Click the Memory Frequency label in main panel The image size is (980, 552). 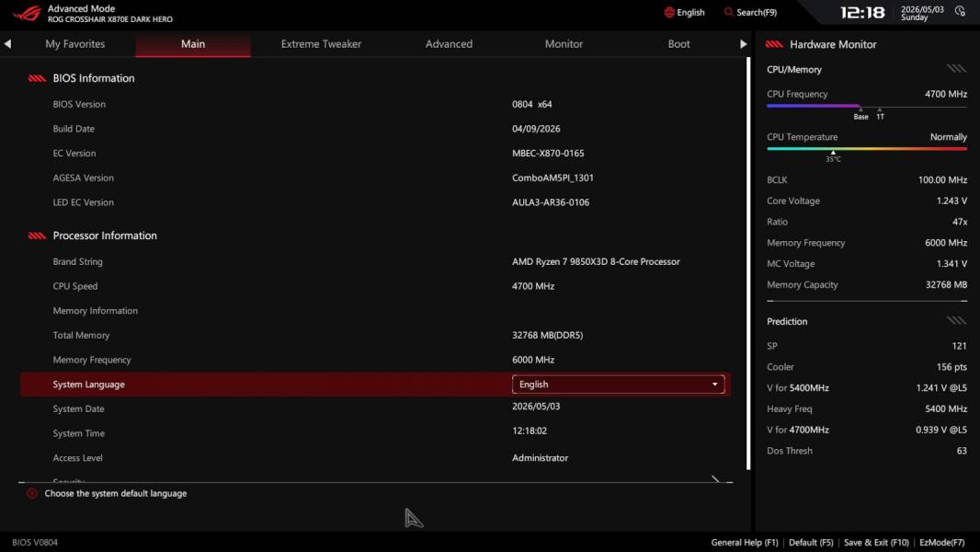(x=92, y=360)
